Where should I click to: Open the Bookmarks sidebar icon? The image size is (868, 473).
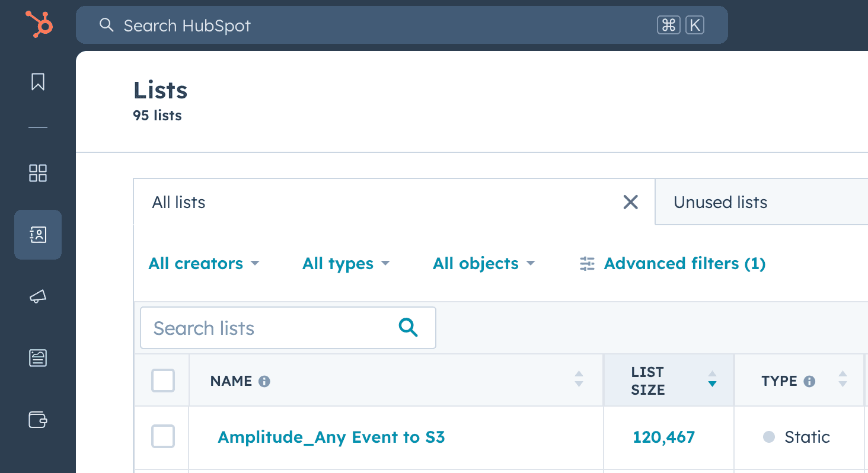pyautogui.click(x=37, y=82)
